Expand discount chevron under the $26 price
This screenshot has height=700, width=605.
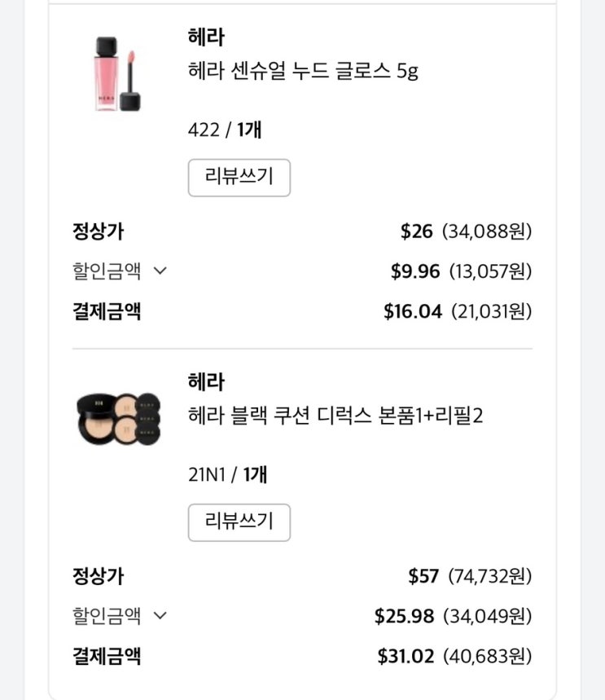pyautogui.click(x=160, y=271)
